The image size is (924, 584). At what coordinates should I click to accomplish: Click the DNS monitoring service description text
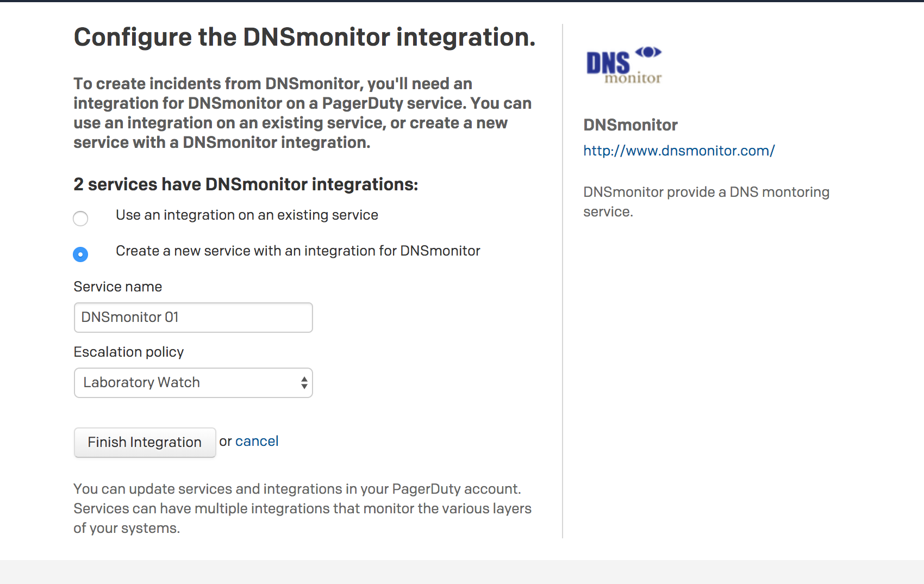pyautogui.click(x=706, y=201)
